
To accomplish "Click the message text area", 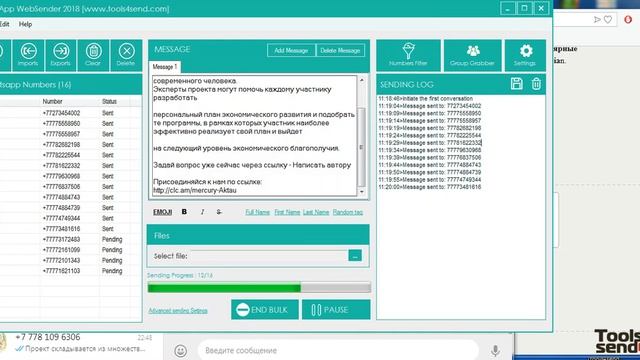I will click(x=255, y=136).
